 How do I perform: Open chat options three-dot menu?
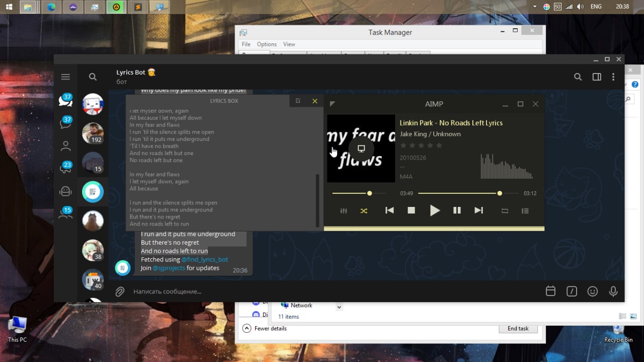[x=613, y=77]
